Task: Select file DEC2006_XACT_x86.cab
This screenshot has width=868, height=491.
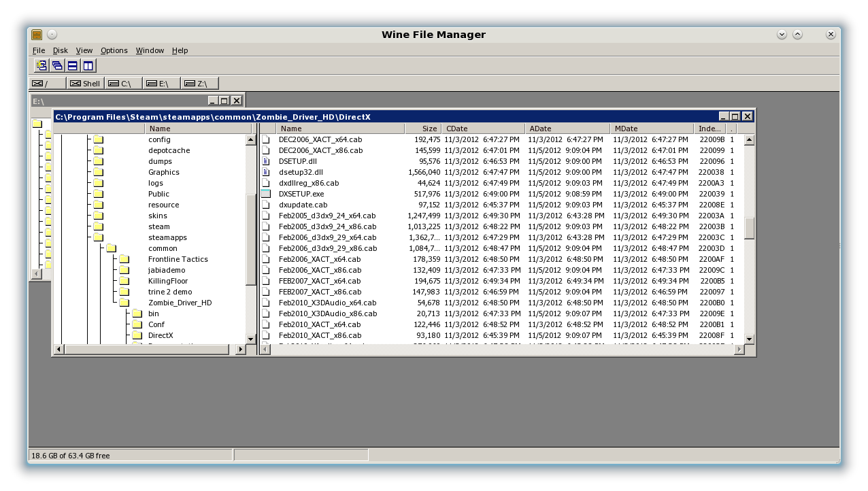Action: 320,150
